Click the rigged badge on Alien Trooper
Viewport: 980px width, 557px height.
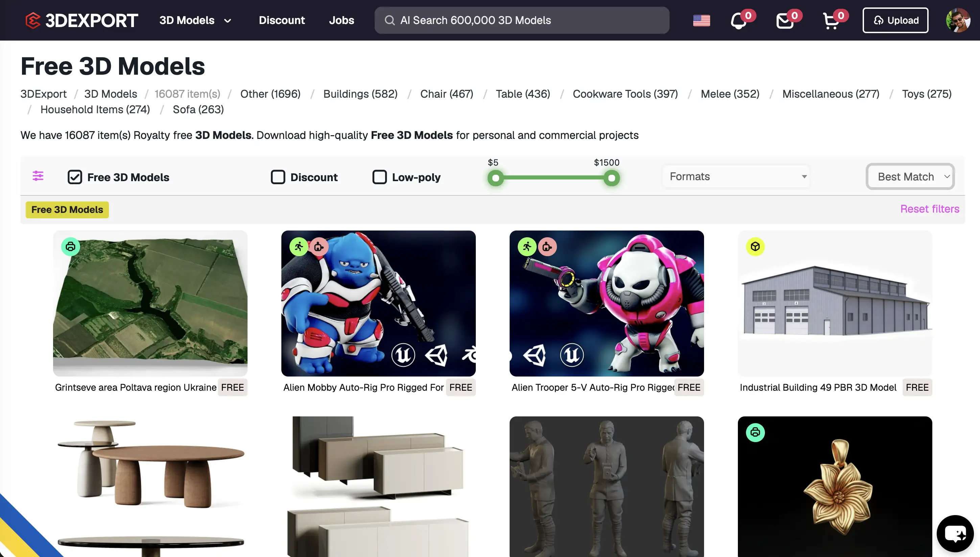(547, 247)
